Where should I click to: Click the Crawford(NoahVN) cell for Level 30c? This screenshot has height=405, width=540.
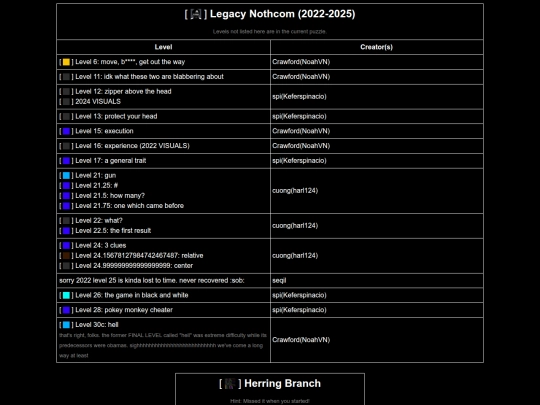coord(377,340)
